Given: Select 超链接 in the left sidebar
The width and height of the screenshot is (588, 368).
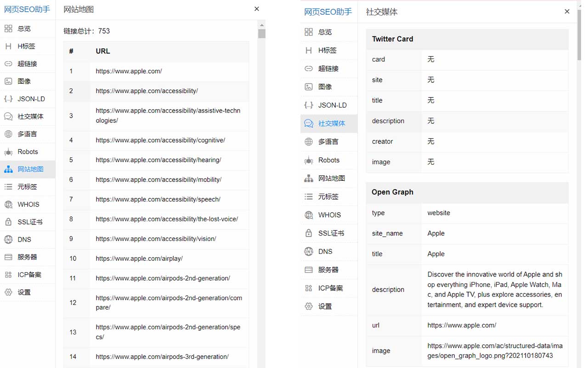Looking at the screenshot, I should pos(27,64).
